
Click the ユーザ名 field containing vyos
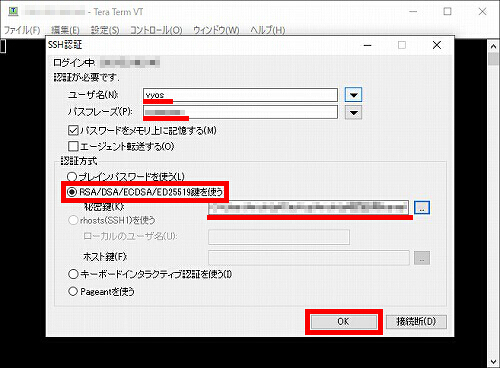pos(240,95)
